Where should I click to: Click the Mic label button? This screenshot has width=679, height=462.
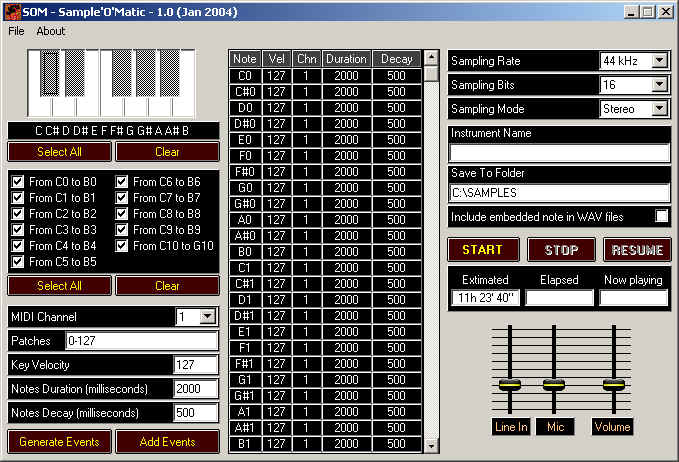(x=555, y=427)
